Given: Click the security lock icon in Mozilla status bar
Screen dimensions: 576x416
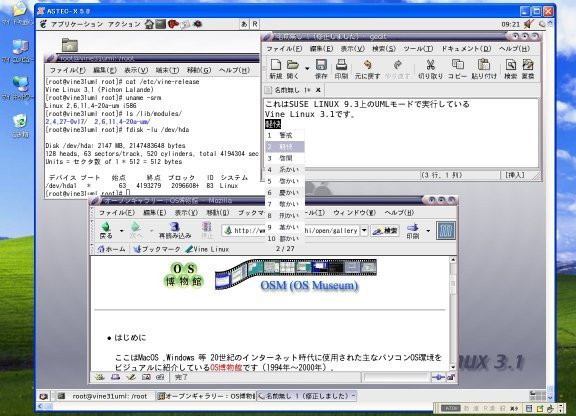Looking at the screenshot, I should click(451, 377).
